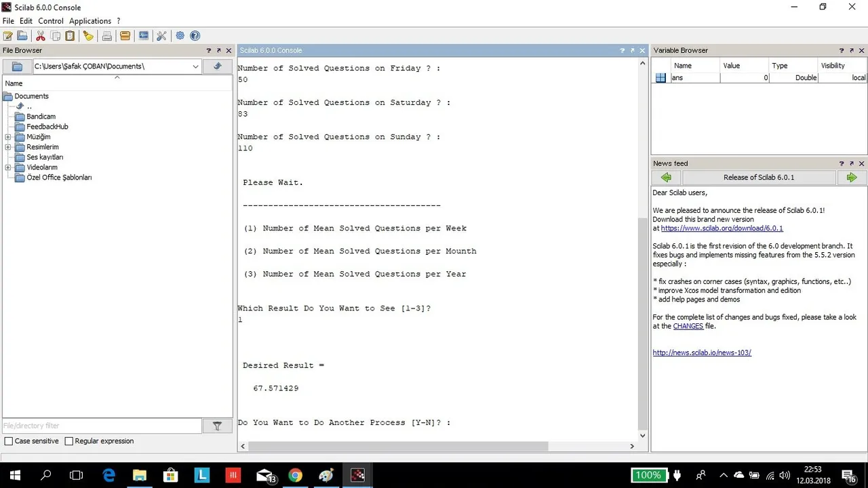This screenshot has height=488, width=868.
Task: Click the console vertical scrollbar thumb
Action: [642, 323]
